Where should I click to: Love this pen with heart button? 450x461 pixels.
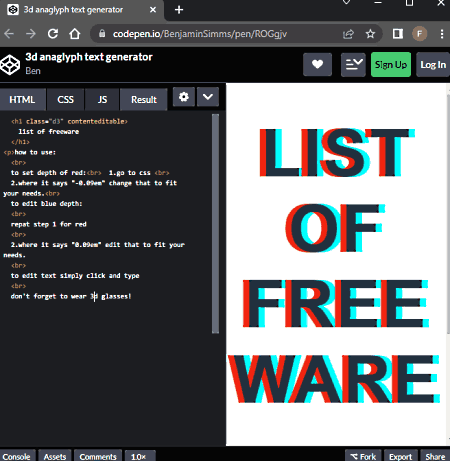tap(317, 64)
